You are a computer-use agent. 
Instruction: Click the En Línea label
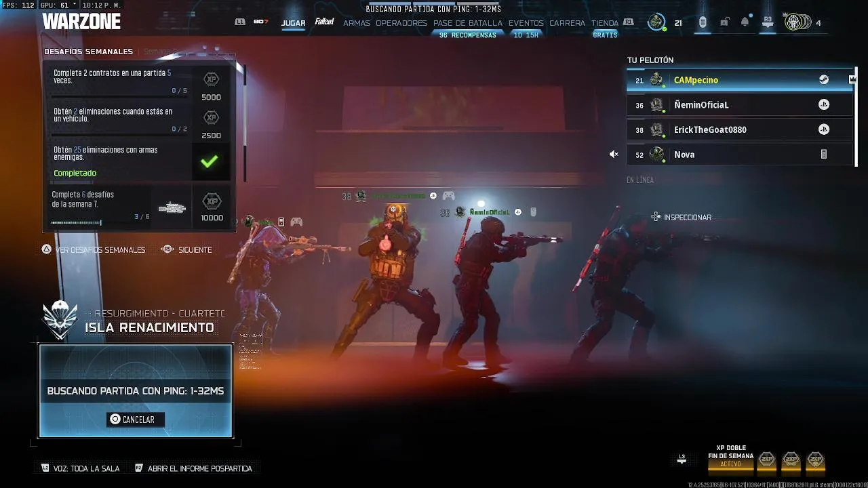640,180
